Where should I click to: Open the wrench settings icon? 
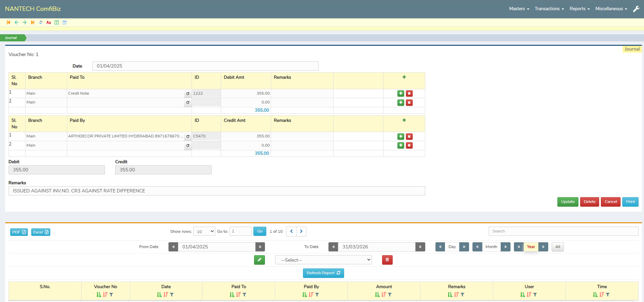636,9
